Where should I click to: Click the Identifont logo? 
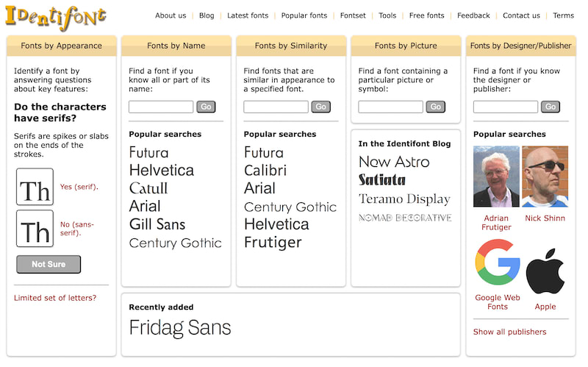[55, 17]
